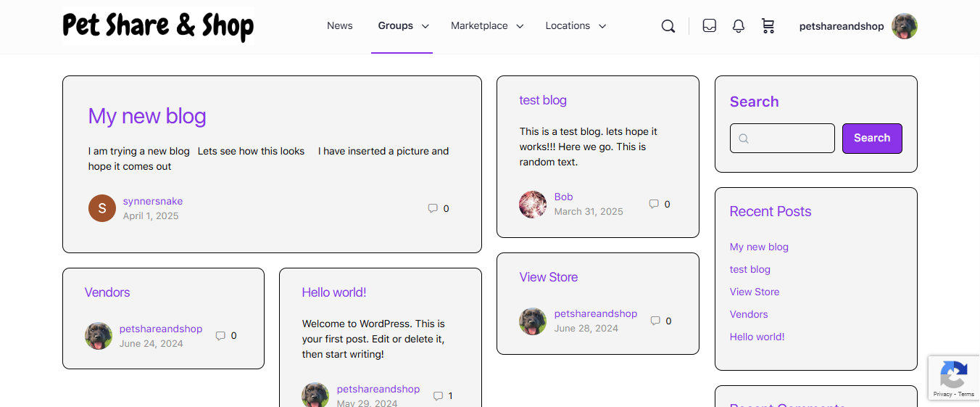Click the petshareandshop username in header
Viewport: 980px width, 407px height.
(842, 26)
